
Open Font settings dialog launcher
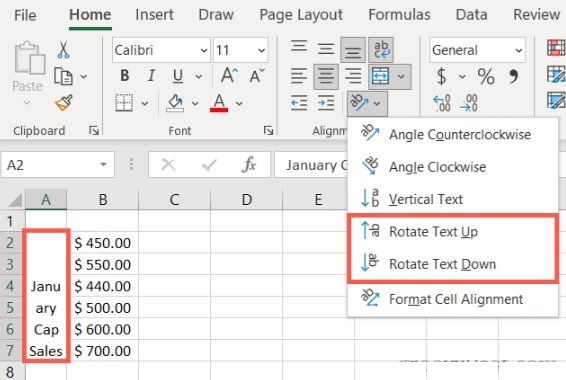pyautogui.click(x=268, y=131)
